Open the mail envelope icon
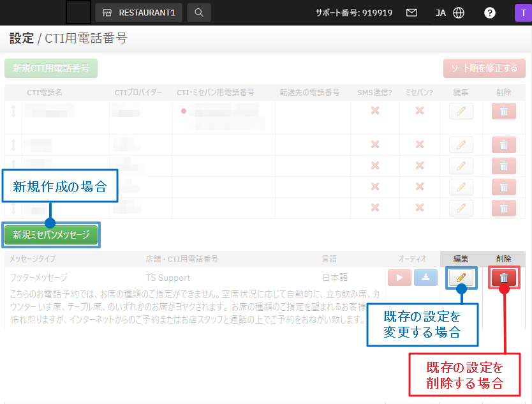This screenshot has width=532, height=404. 411,12
